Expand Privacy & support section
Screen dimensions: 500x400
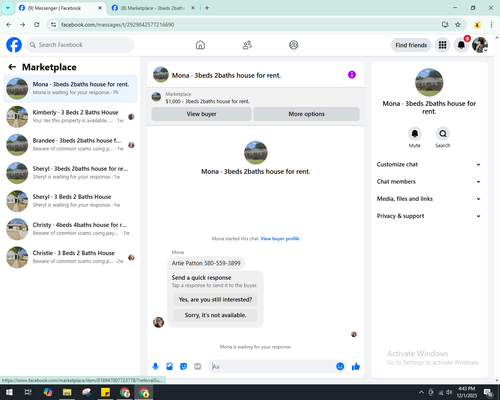(429, 216)
